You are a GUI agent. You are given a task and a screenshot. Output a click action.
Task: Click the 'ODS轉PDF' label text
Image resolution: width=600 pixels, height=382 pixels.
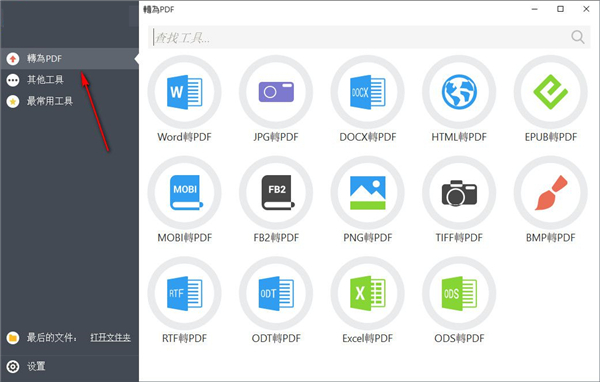tap(459, 338)
